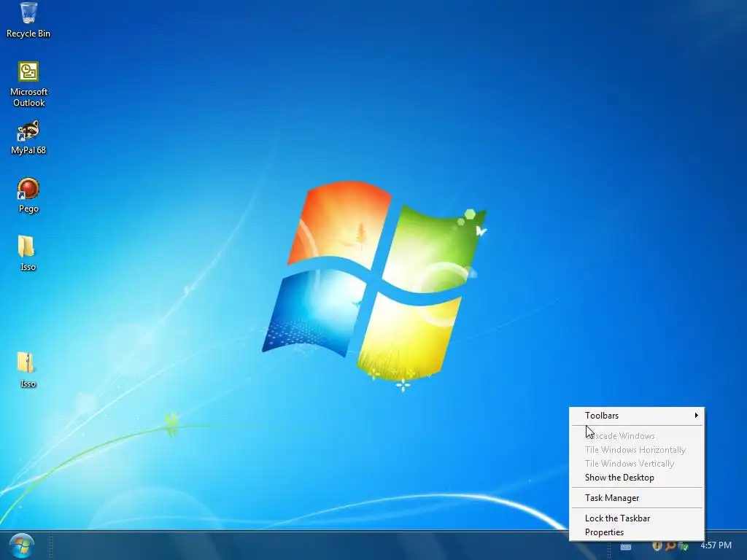Click the orange magnifier tray icon
The height and width of the screenshot is (560, 747).
670,545
